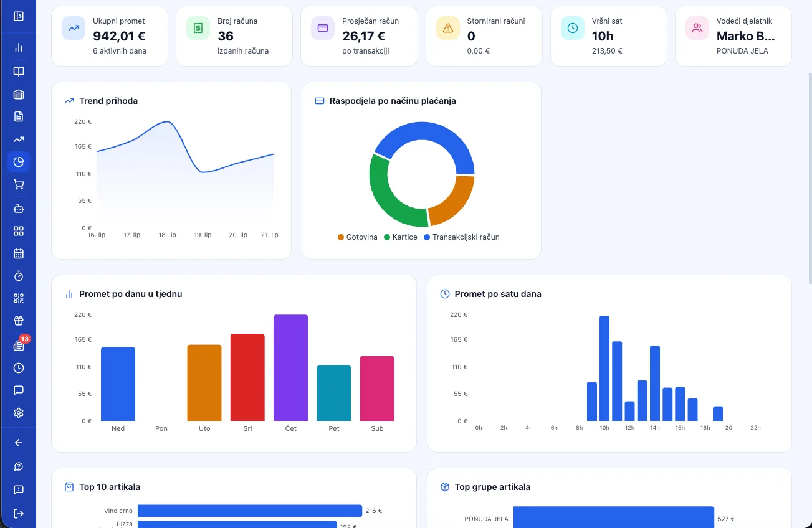Toggle Gotovina legend in payment chart
This screenshot has height=528, width=812.
[358, 237]
